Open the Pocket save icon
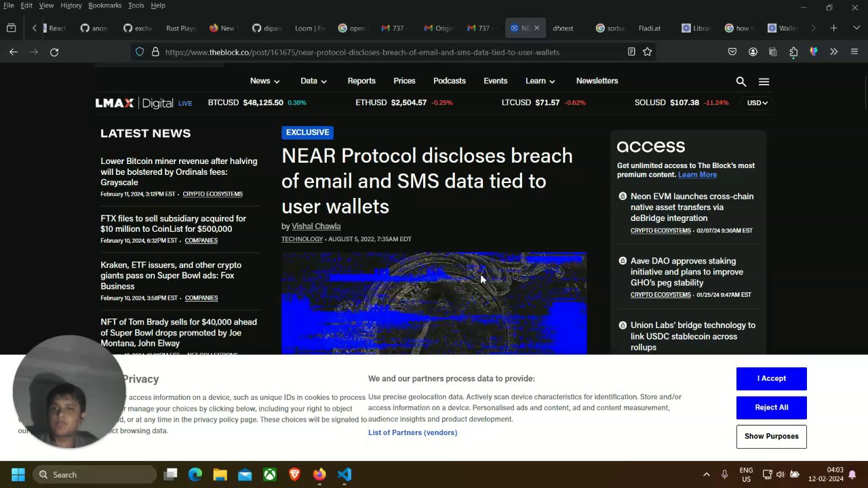Viewport: 868px width, 488px height. (732, 52)
